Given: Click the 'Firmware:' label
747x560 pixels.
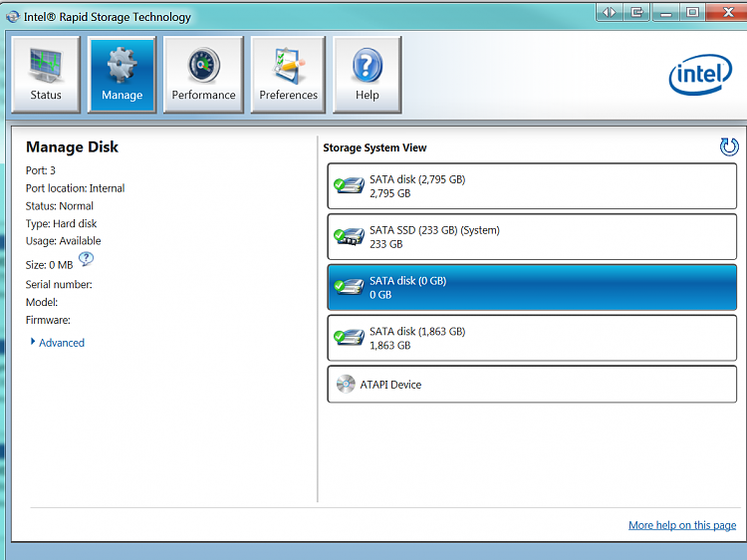Looking at the screenshot, I should coord(48,320).
